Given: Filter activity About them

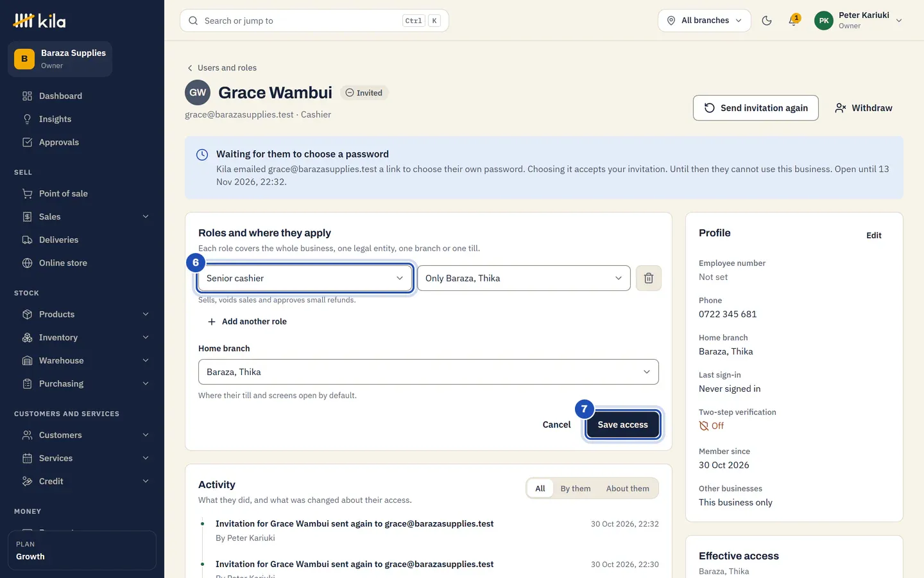Looking at the screenshot, I should coord(628,489).
